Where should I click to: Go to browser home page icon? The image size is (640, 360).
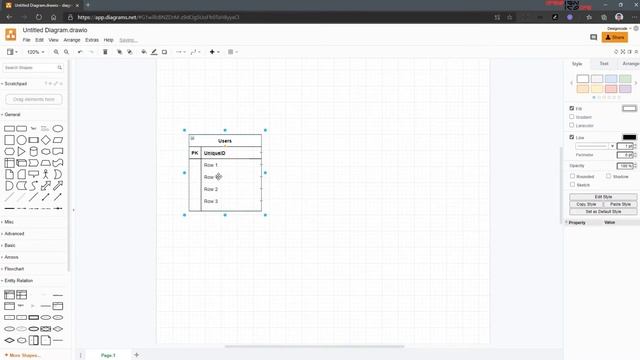click(53, 17)
